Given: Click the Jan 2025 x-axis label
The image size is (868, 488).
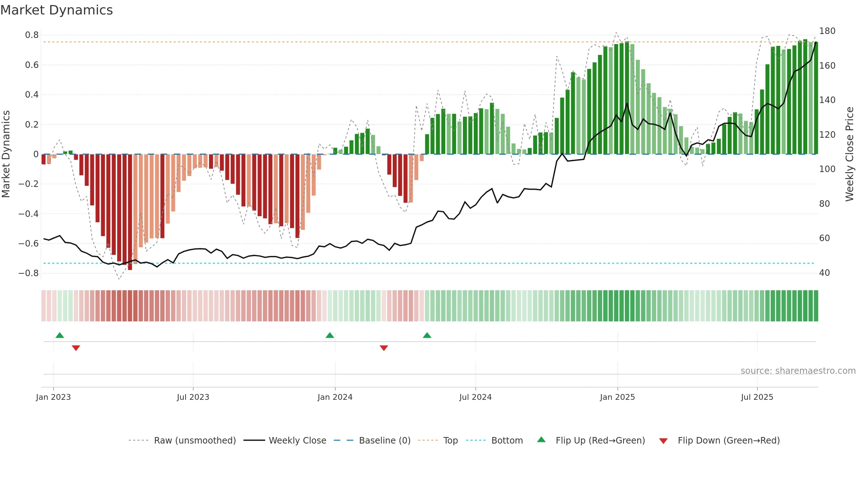Looking at the screenshot, I should 618,397.
